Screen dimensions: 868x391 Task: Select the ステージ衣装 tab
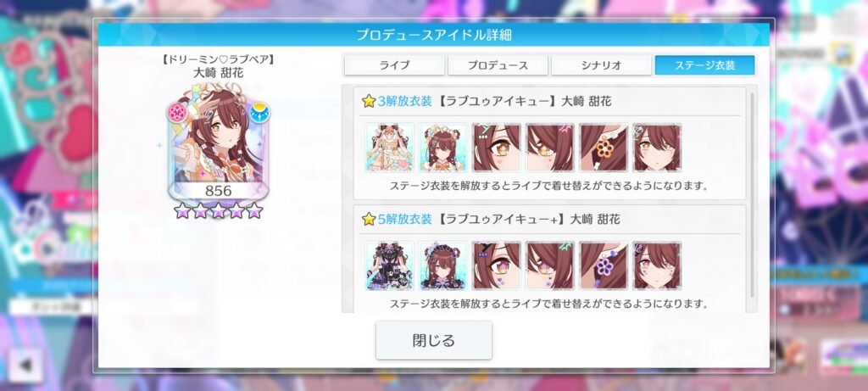(704, 65)
